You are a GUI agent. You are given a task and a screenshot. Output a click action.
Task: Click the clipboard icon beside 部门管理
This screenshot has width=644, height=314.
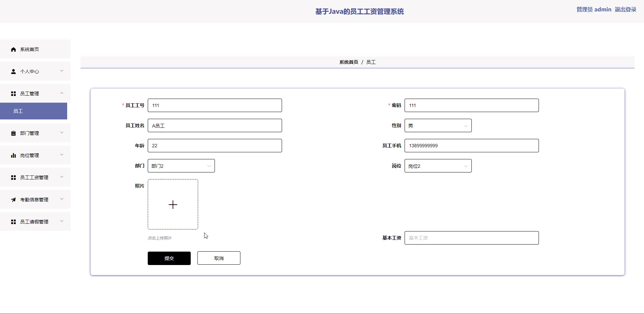coord(13,133)
